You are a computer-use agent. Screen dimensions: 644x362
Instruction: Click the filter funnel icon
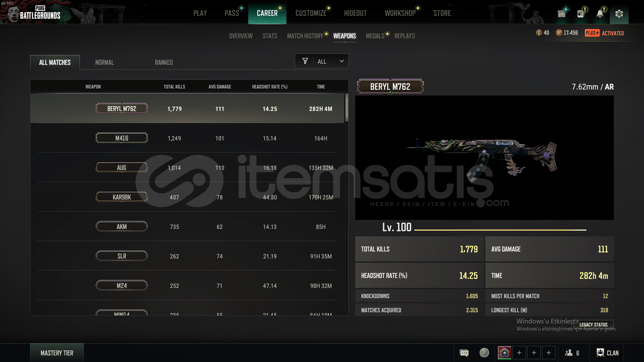point(305,61)
